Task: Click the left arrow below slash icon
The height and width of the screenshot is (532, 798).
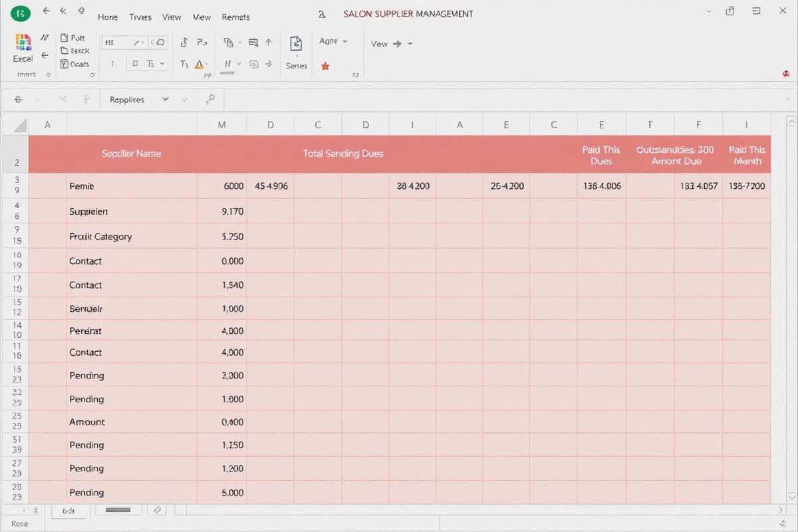Action: click(45, 55)
